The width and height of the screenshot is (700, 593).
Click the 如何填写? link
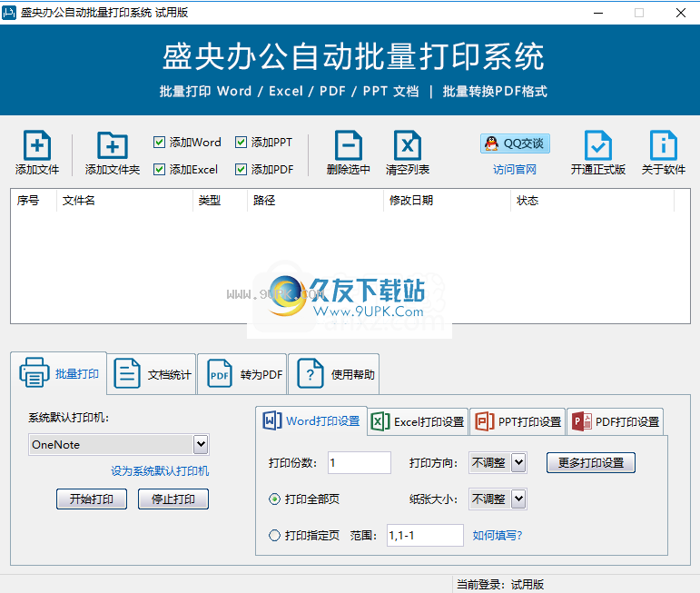pos(498,535)
